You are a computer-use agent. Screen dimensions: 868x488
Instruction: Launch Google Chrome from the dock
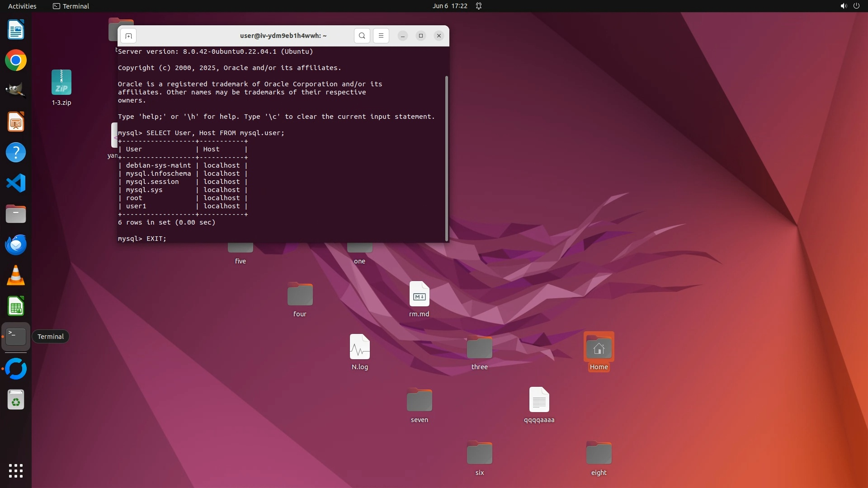(x=16, y=61)
